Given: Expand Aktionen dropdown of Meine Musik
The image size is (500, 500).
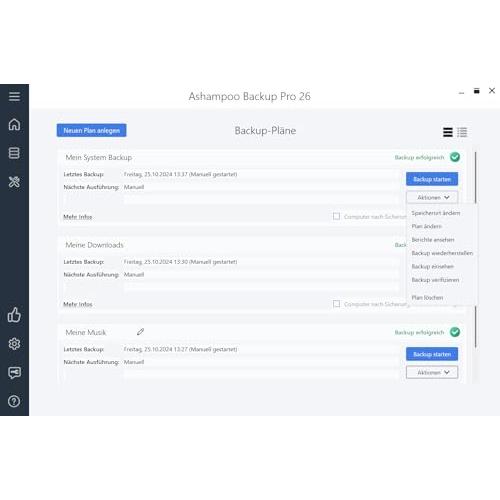Looking at the screenshot, I should click(x=432, y=372).
